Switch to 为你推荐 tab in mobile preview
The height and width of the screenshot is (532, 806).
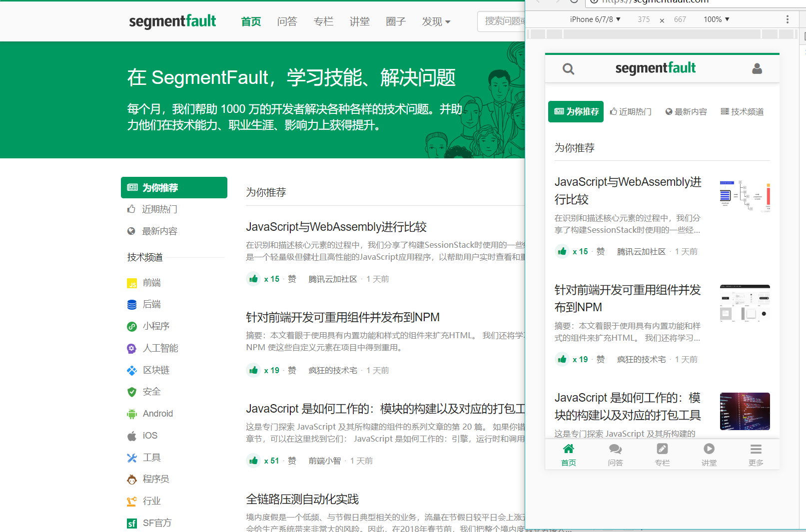tap(576, 111)
